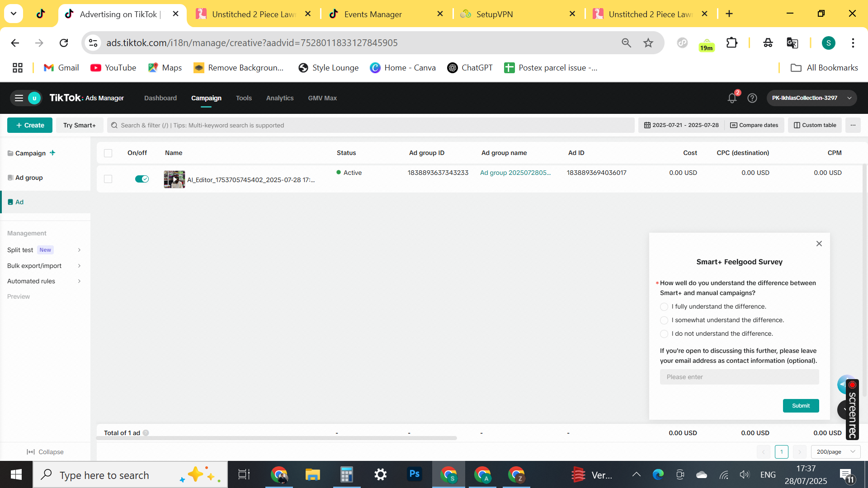The width and height of the screenshot is (868, 488).
Task: Open the Ad group 2025072805... link
Action: (x=515, y=173)
